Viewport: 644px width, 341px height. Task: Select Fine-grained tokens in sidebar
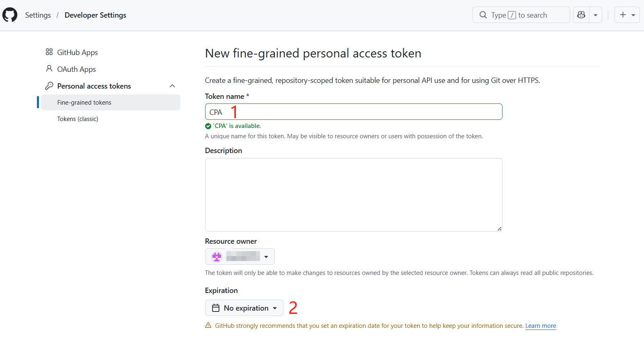click(84, 103)
